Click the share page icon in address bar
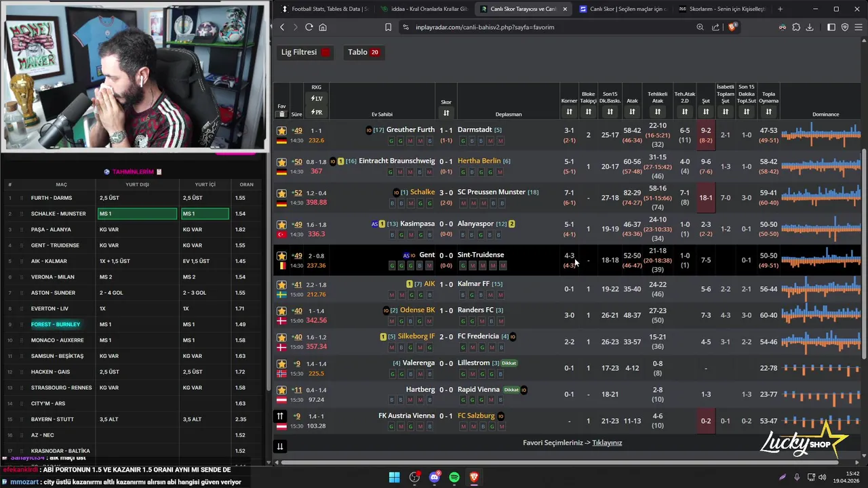The height and width of the screenshot is (488, 868). pyautogui.click(x=715, y=27)
